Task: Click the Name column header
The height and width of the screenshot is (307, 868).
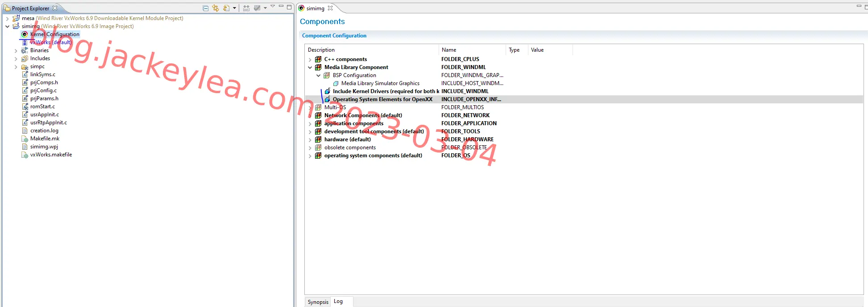Action: (472, 50)
